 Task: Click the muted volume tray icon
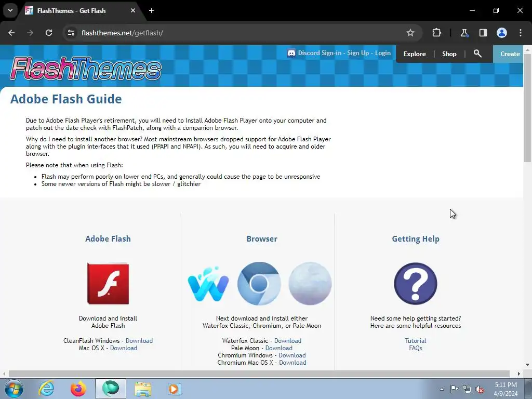[x=480, y=389]
